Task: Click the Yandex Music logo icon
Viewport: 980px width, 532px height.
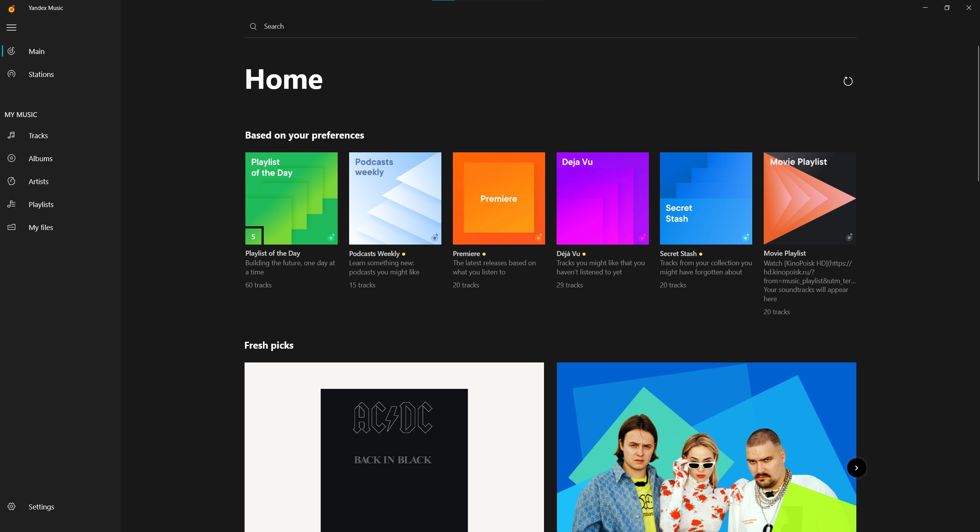Action: pos(11,8)
